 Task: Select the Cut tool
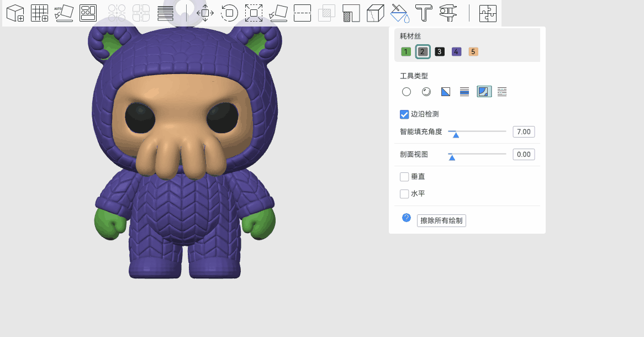click(302, 13)
